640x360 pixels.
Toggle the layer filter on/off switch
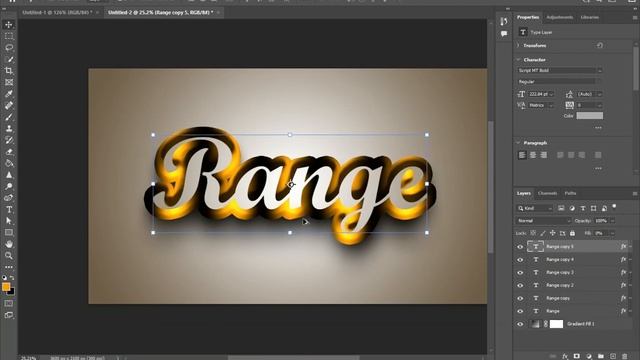pyautogui.click(x=614, y=207)
